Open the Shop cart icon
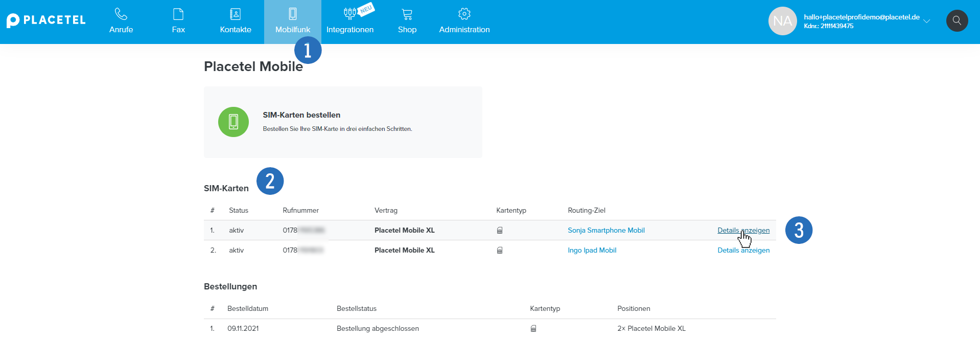The image size is (980, 361). click(407, 14)
